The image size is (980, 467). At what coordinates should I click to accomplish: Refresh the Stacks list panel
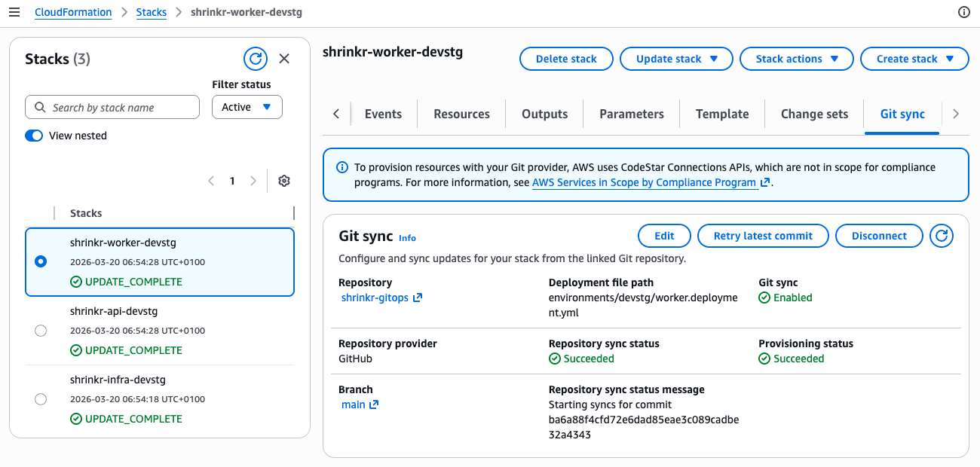click(x=256, y=58)
